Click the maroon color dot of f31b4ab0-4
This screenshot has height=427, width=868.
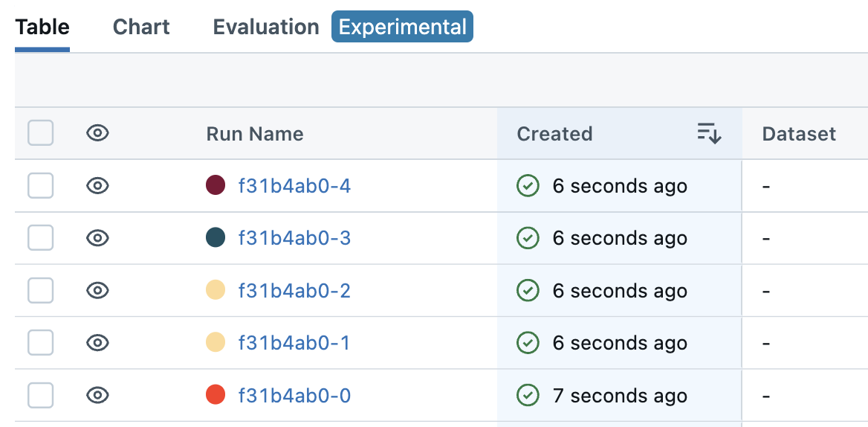click(x=216, y=185)
